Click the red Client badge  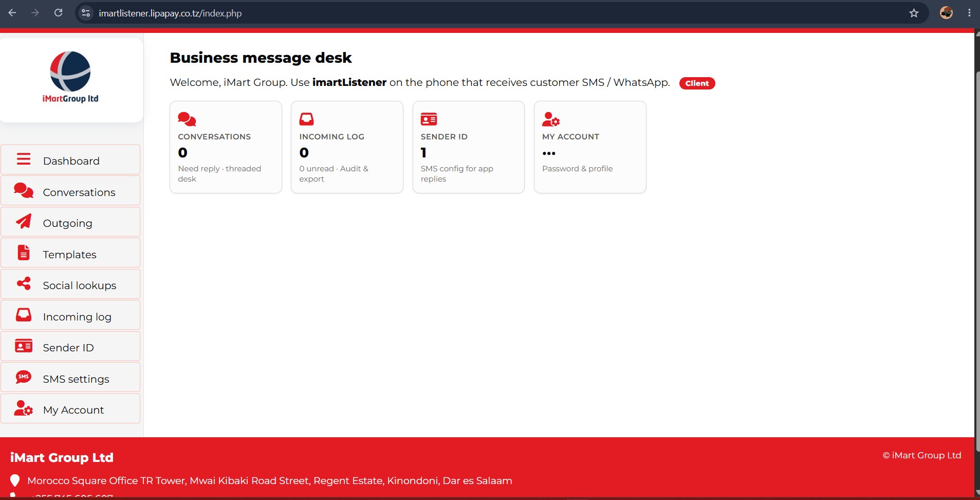click(x=697, y=83)
